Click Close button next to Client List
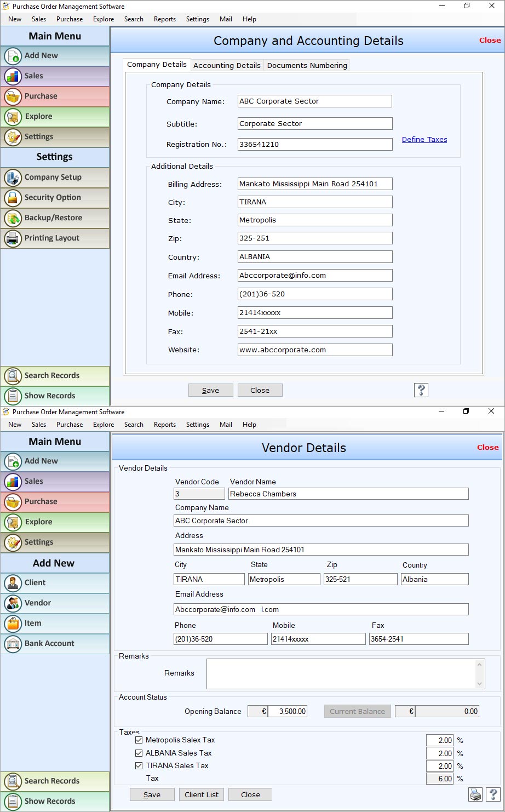Image resolution: width=505 pixels, height=812 pixels. pos(250,794)
